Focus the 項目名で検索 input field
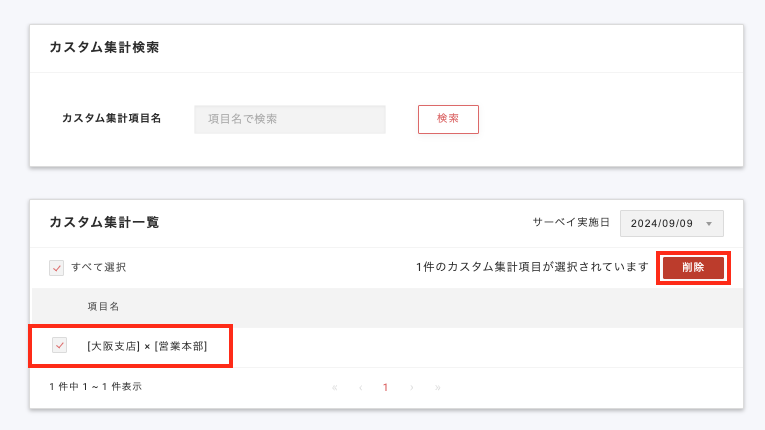 click(289, 119)
